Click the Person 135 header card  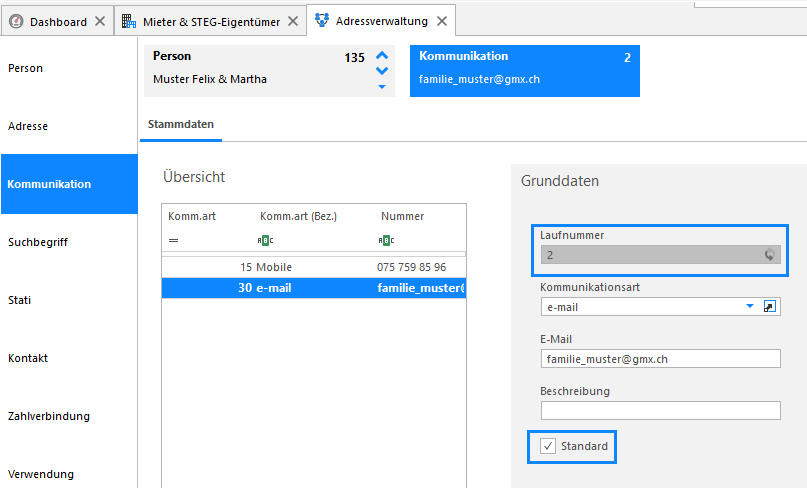(269, 71)
